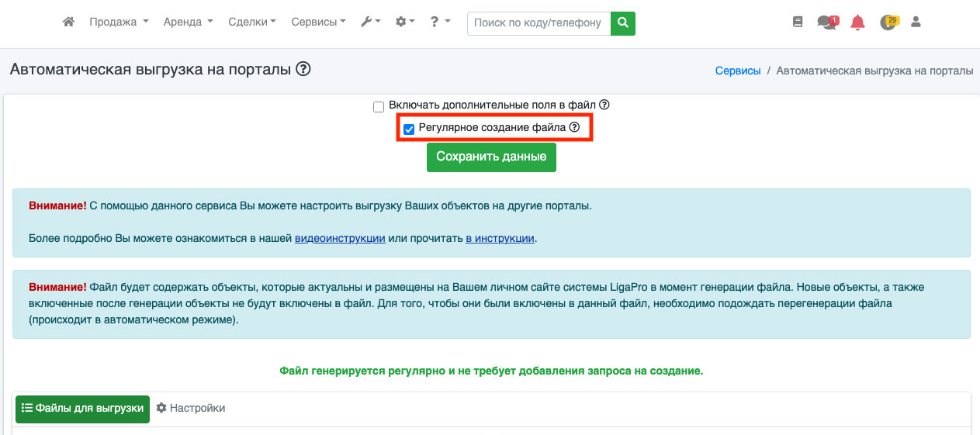Expand the Продажа dropdown menu
Viewport: 980px width, 435px height.
click(x=119, y=22)
